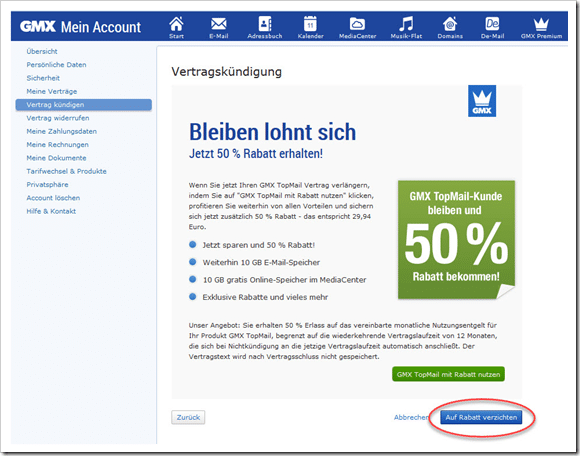Screen dimensions: 580x456
Task: Open the Adressbuch icon
Action: [265, 28]
